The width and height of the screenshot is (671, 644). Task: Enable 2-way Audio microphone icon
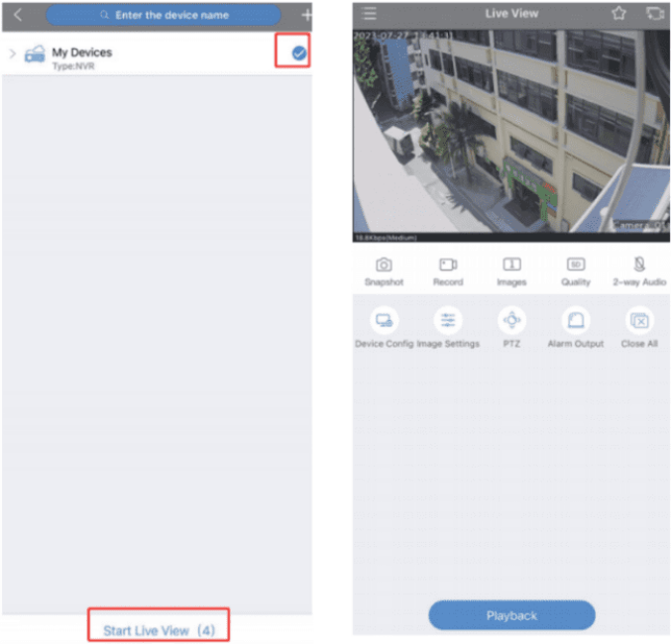click(639, 265)
